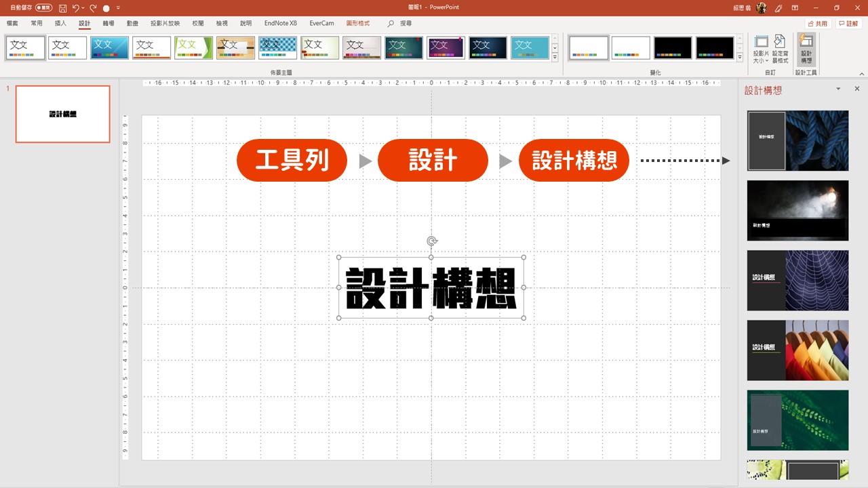The height and width of the screenshot is (488, 868).
Task: Apply the dark navy theme
Action: [x=488, y=48]
